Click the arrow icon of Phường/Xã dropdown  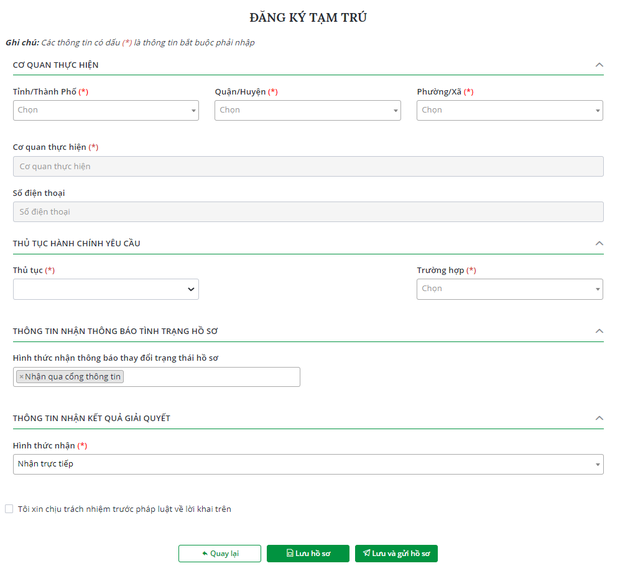[x=597, y=111]
